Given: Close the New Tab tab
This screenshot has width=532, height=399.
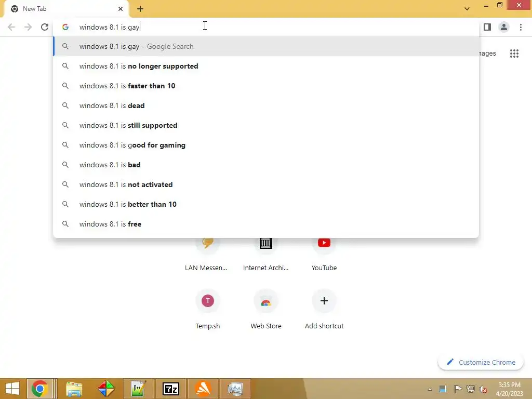Looking at the screenshot, I should click(x=121, y=9).
